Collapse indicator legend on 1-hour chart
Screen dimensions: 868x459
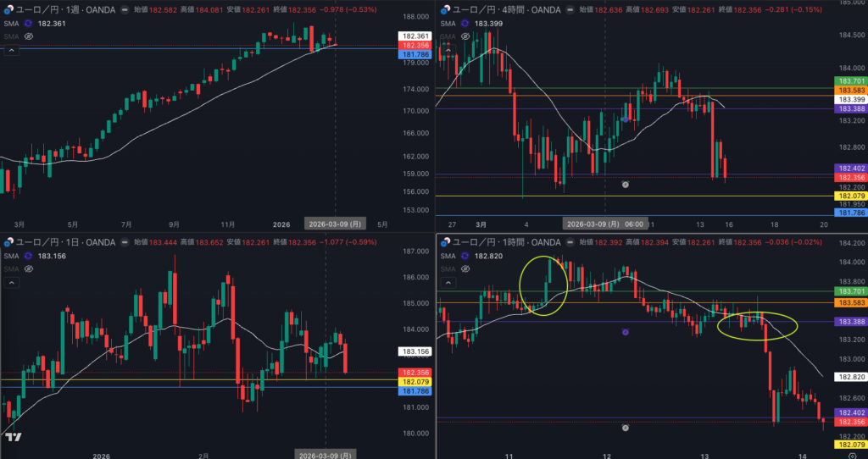[x=448, y=283]
